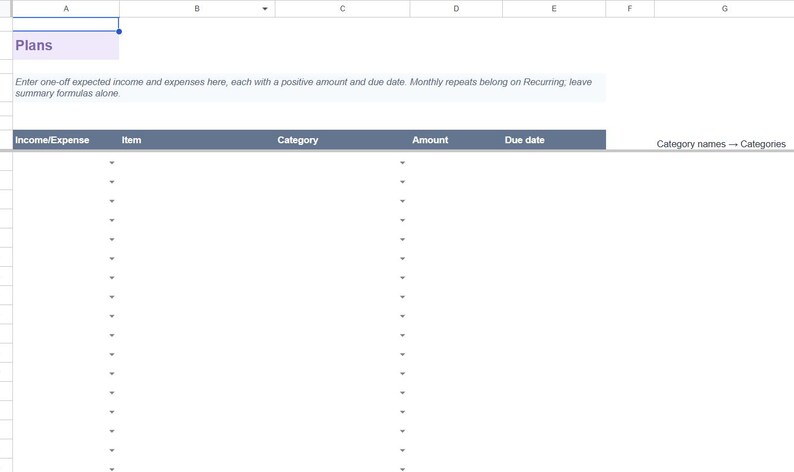Click the blue fill handle of selected cell
Screen dimensions: 794x472
pos(119,31)
